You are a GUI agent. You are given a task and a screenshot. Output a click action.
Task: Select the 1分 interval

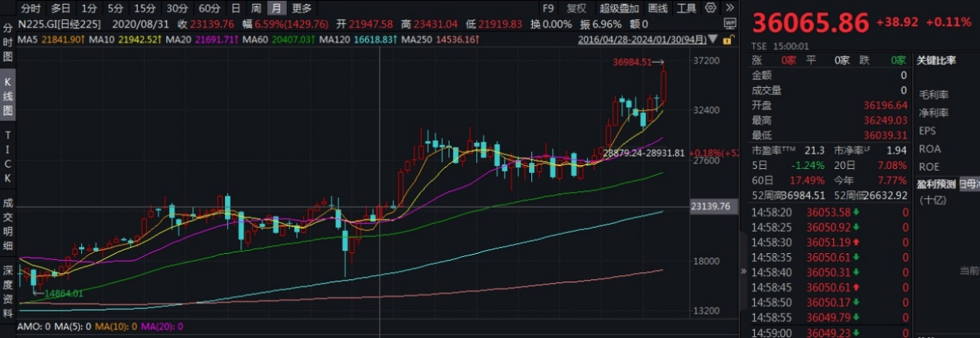89,8
